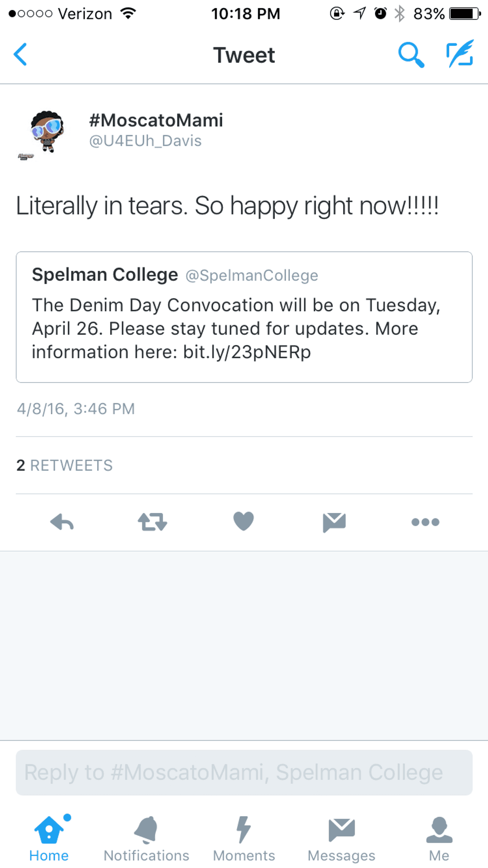Share tweet via direct message envelope
Viewport: 488px width, 868px height.
coord(334,522)
